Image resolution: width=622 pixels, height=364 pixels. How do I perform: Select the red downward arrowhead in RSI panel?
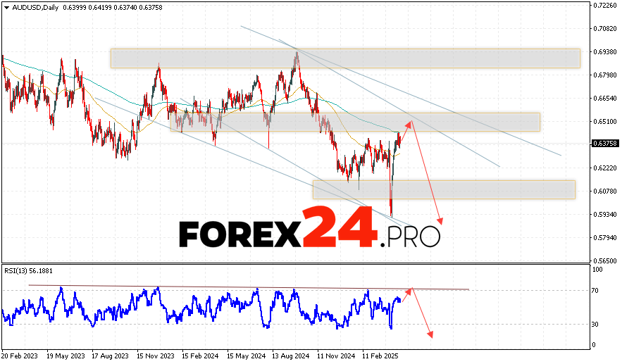pos(430,334)
